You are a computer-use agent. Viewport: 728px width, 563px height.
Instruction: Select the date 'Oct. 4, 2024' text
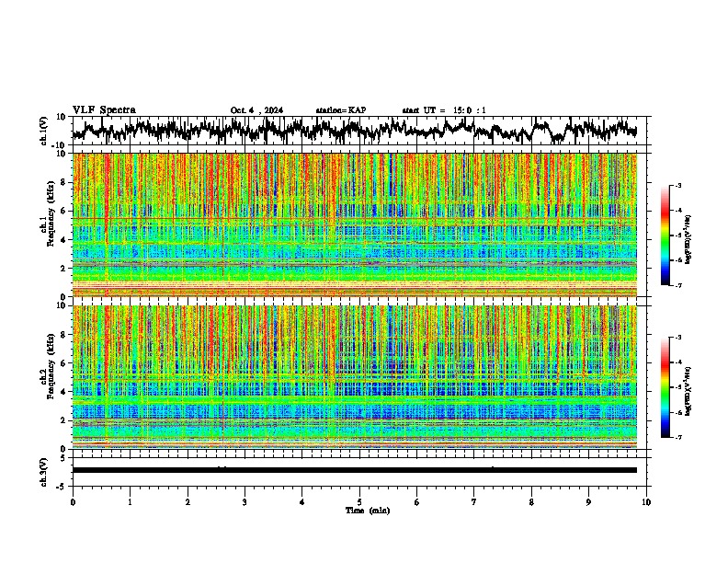pyautogui.click(x=256, y=110)
